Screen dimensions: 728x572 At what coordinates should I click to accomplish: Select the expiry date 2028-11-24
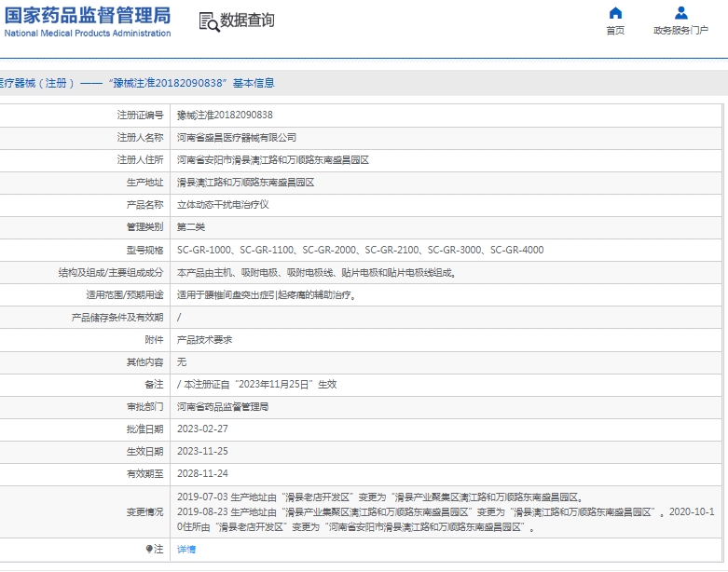(202, 473)
